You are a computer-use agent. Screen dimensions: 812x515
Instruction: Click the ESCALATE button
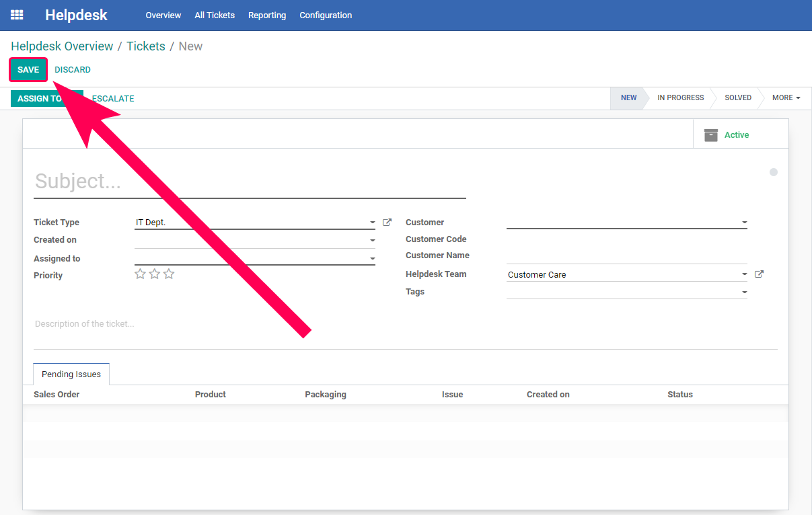tap(113, 99)
